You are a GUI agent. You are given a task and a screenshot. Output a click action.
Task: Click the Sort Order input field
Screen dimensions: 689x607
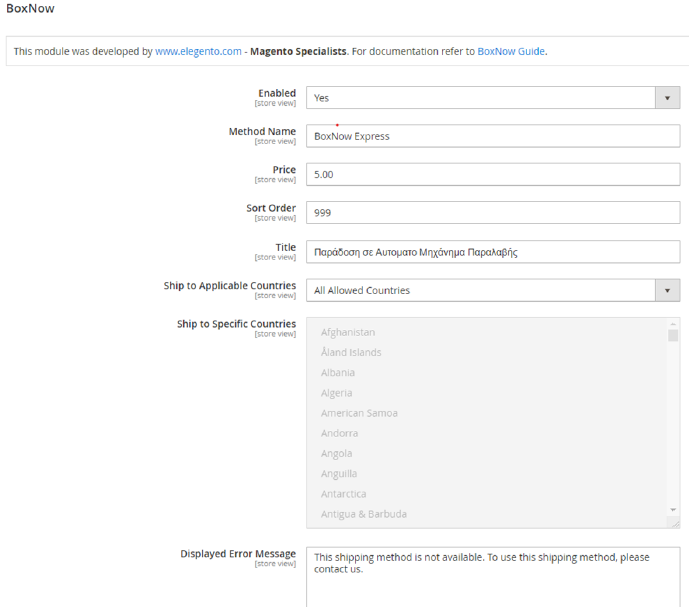point(492,213)
